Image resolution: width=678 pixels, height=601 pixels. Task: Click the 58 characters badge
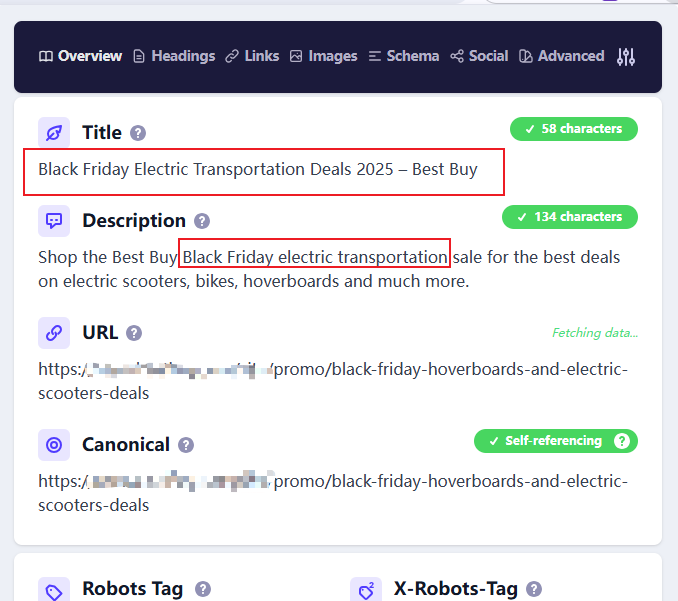(x=573, y=129)
